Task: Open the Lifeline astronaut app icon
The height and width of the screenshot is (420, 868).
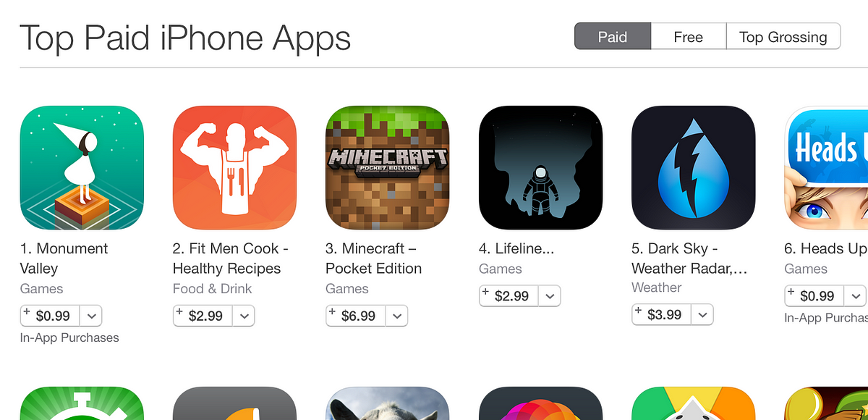Action: coord(540,167)
